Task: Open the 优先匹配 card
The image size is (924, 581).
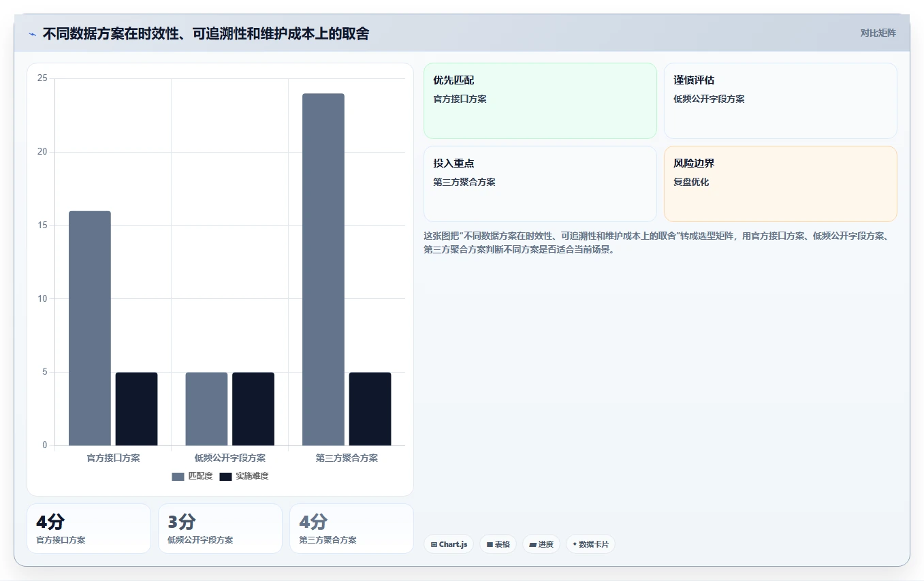Action: [540, 101]
